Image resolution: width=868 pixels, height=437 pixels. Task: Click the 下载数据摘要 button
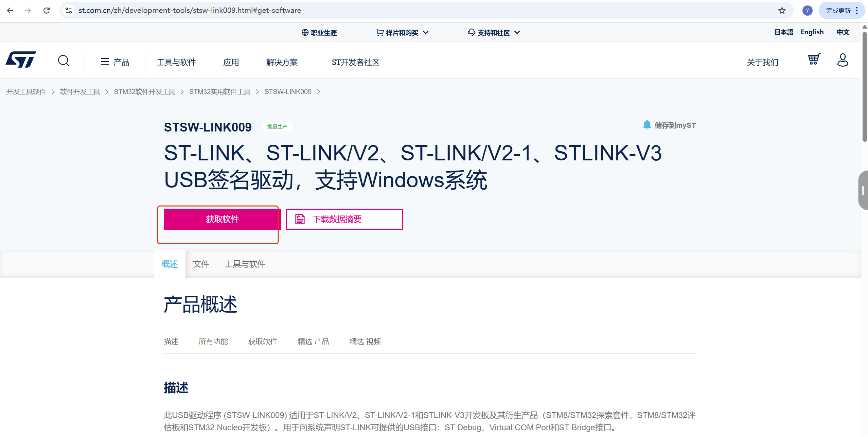(x=344, y=219)
